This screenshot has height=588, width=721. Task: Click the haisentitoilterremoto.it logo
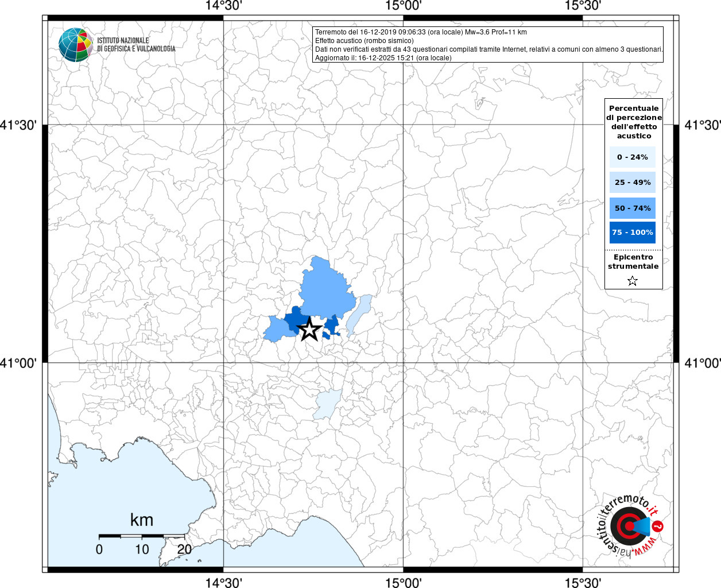click(630, 525)
